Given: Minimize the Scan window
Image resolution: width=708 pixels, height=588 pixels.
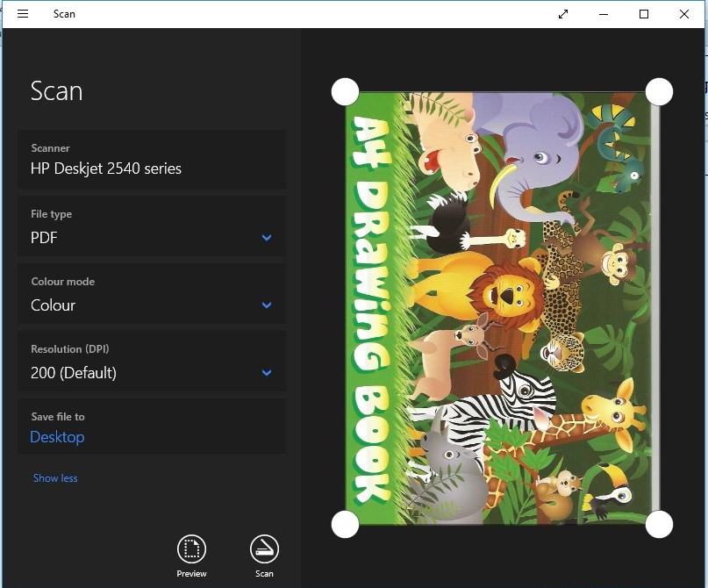Looking at the screenshot, I should coord(604,14).
